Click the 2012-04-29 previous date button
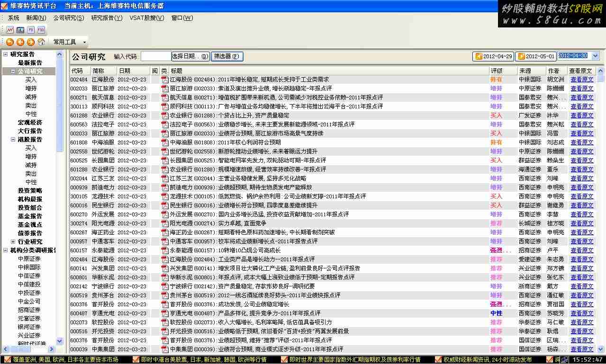 pos(493,56)
